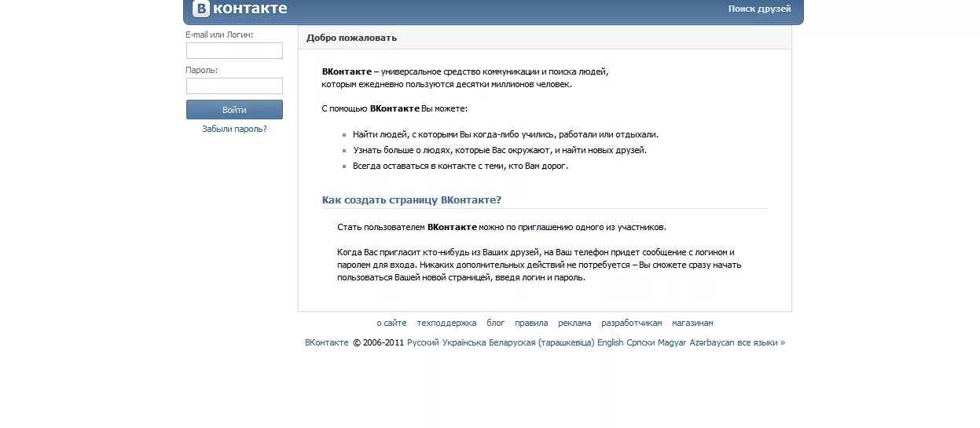Focus the E-mail или Логин field

pos(234,51)
